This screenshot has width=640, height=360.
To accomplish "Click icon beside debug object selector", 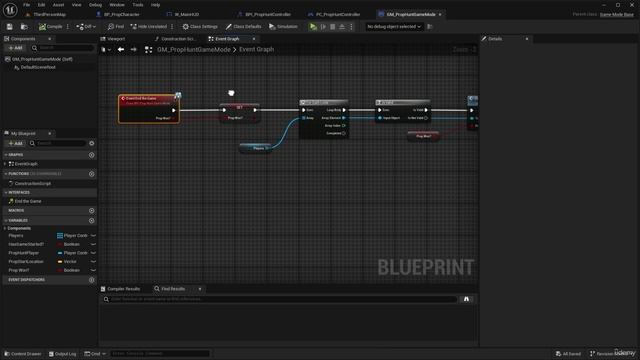I will 429,27.
